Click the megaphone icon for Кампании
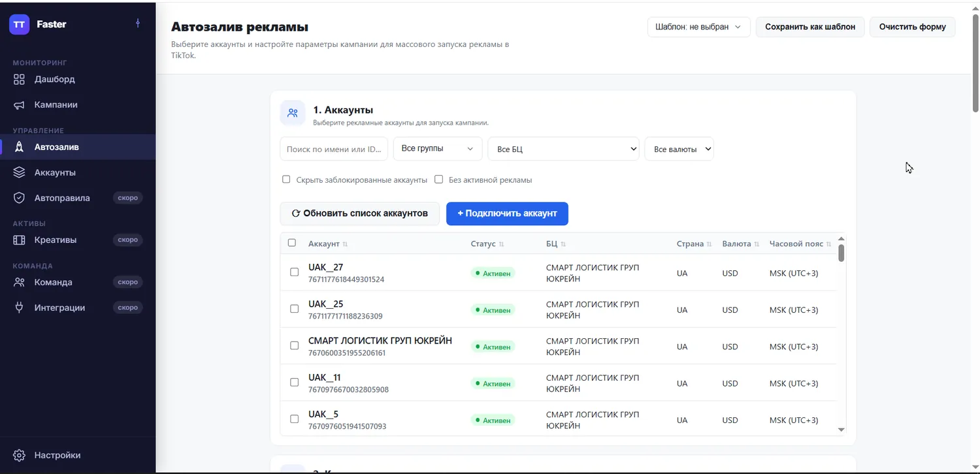 [19, 105]
